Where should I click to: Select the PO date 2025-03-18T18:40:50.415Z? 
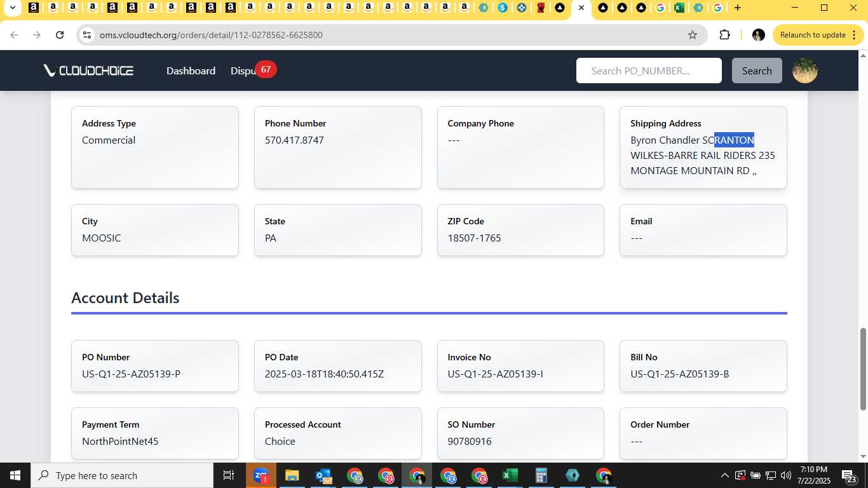[324, 374]
